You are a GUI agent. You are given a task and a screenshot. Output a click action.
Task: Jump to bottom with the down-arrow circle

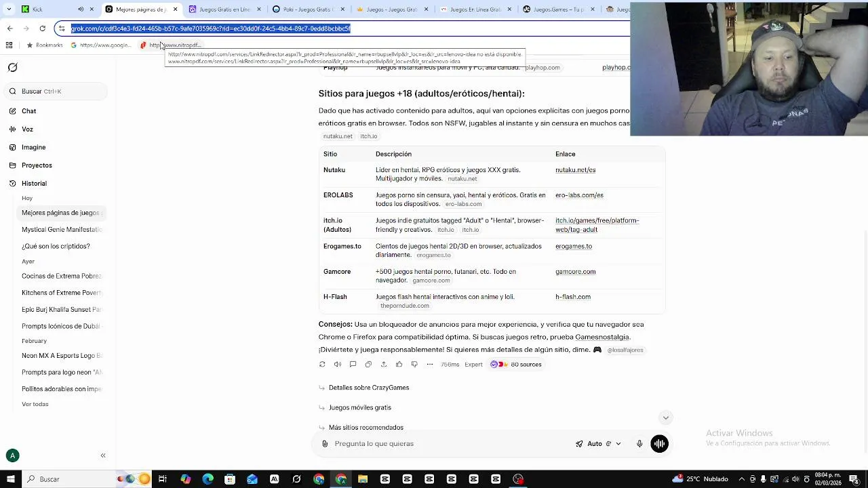click(x=666, y=418)
